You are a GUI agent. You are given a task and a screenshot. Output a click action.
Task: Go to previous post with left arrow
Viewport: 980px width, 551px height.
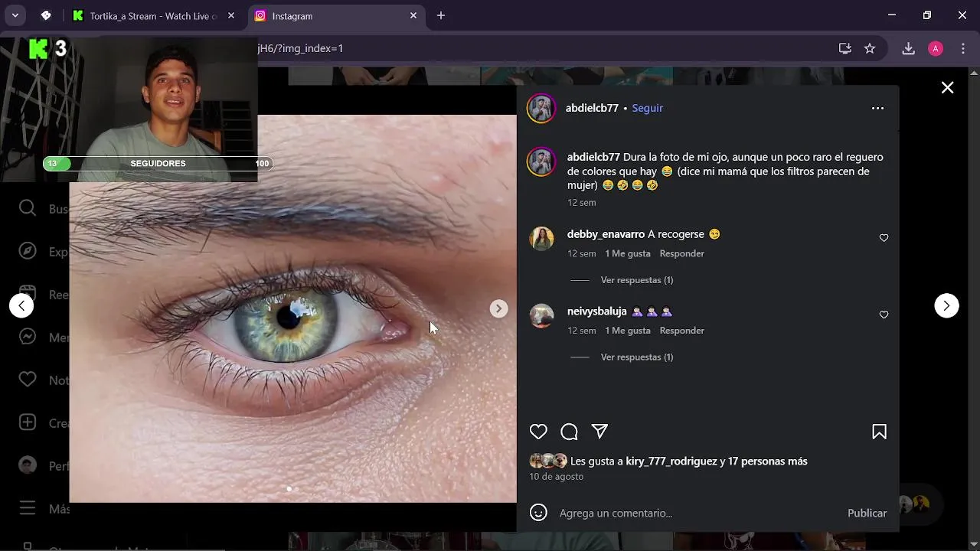21,305
